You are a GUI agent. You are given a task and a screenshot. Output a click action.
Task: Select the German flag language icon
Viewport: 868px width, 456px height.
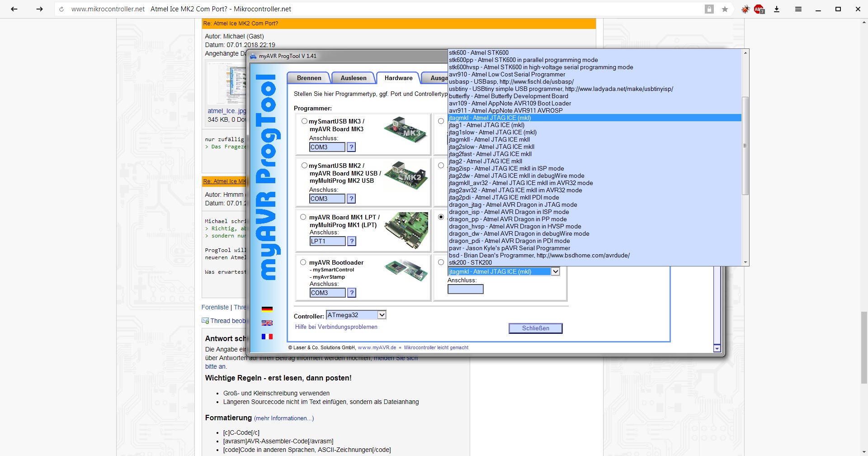[267, 309]
